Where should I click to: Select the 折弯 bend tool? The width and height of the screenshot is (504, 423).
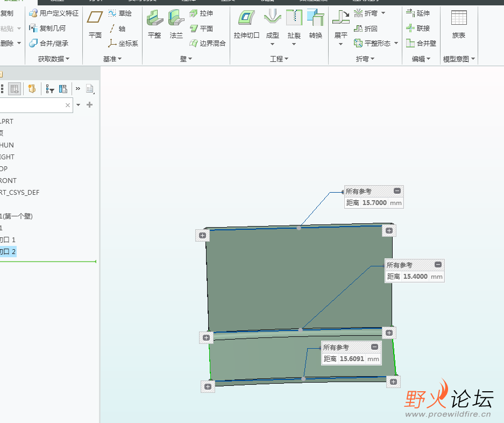coord(366,13)
